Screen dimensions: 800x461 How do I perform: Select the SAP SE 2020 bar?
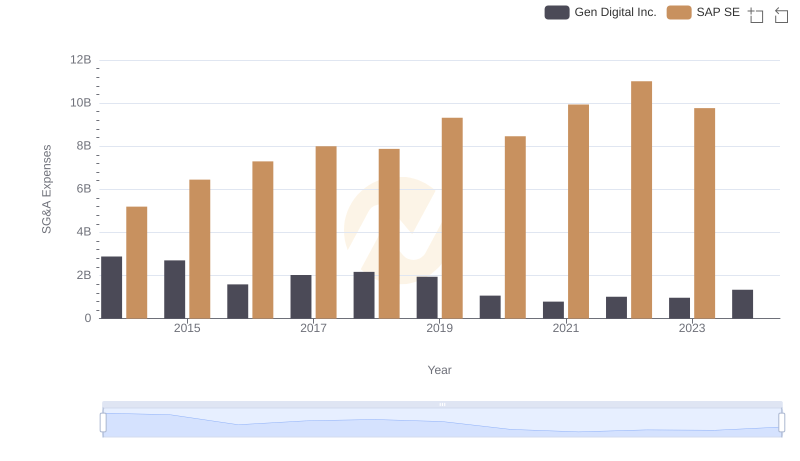click(x=515, y=227)
